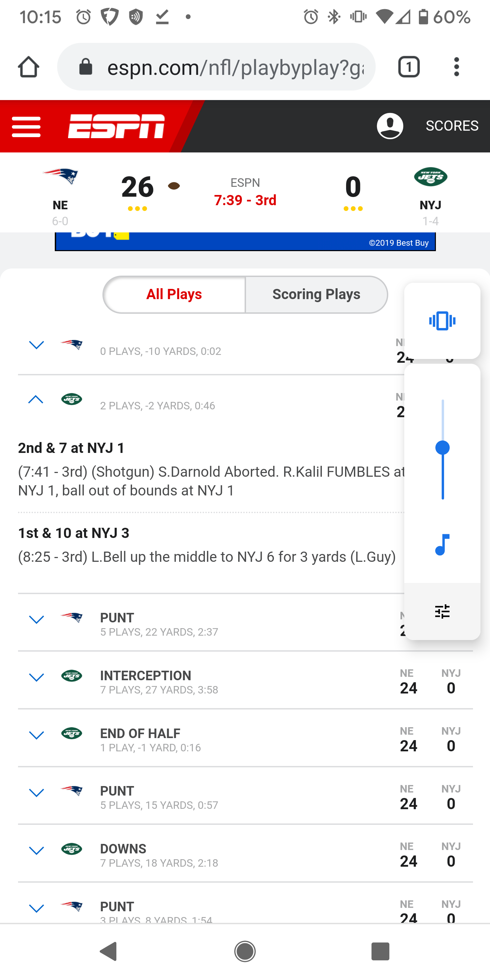Viewport: 490px width, 980px height.
Task: Tap the ESPN logo
Action: click(x=116, y=126)
